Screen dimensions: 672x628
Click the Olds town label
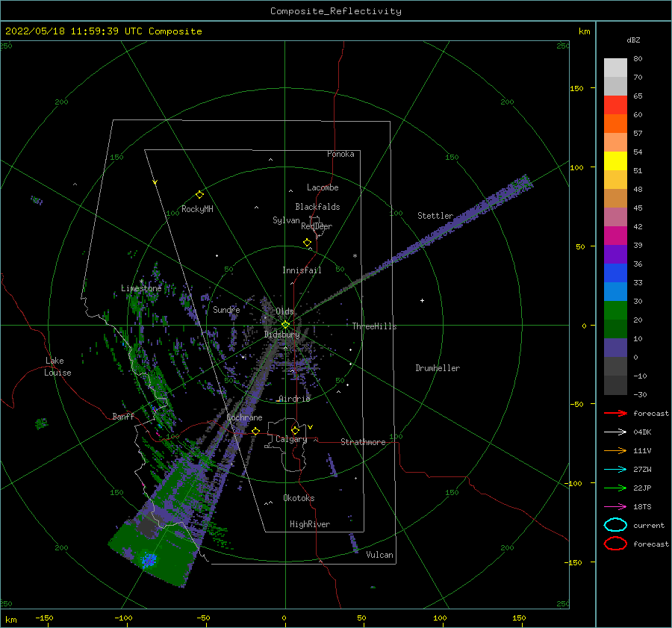pyautogui.click(x=284, y=311)
